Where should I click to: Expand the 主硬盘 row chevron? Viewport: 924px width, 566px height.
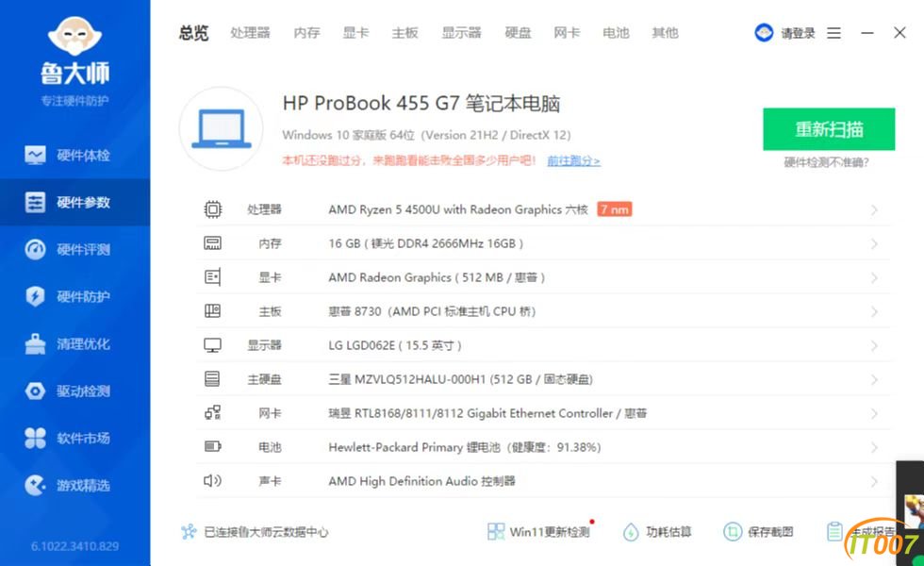[x=874, y=379]
